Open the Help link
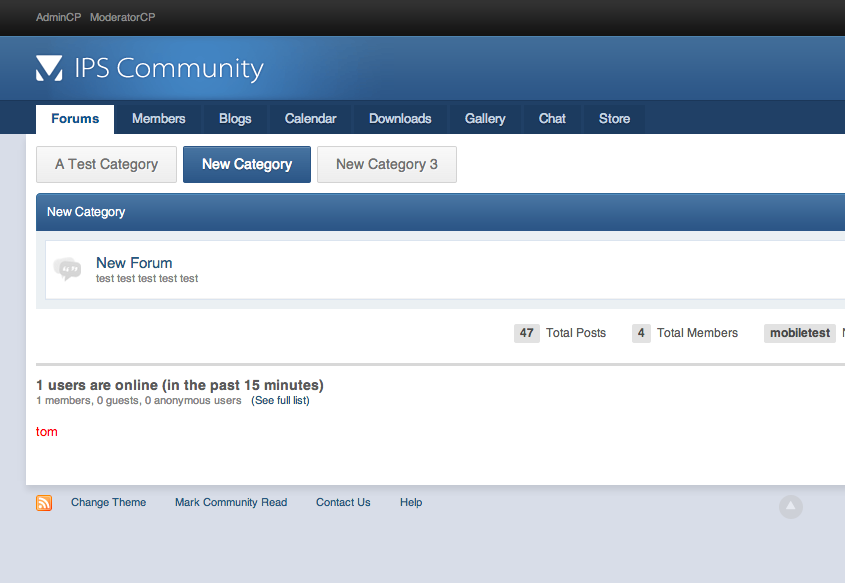Screen dimensions: 845x583 [411, 502]
